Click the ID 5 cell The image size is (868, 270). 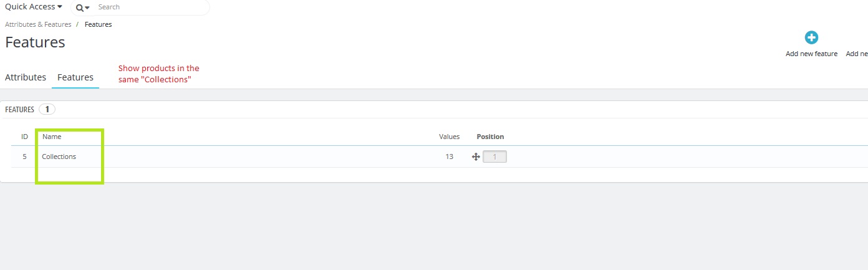25,157
